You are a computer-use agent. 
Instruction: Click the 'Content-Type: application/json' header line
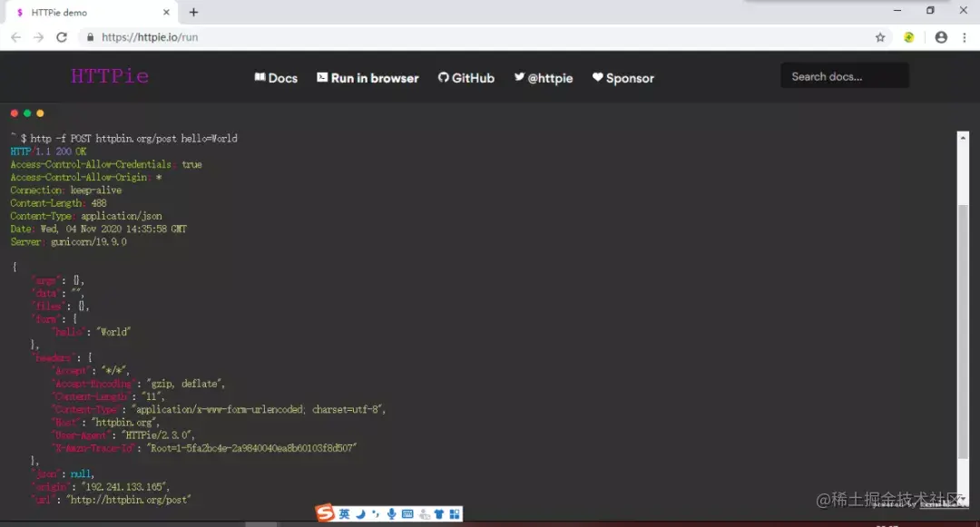point(86,216)
